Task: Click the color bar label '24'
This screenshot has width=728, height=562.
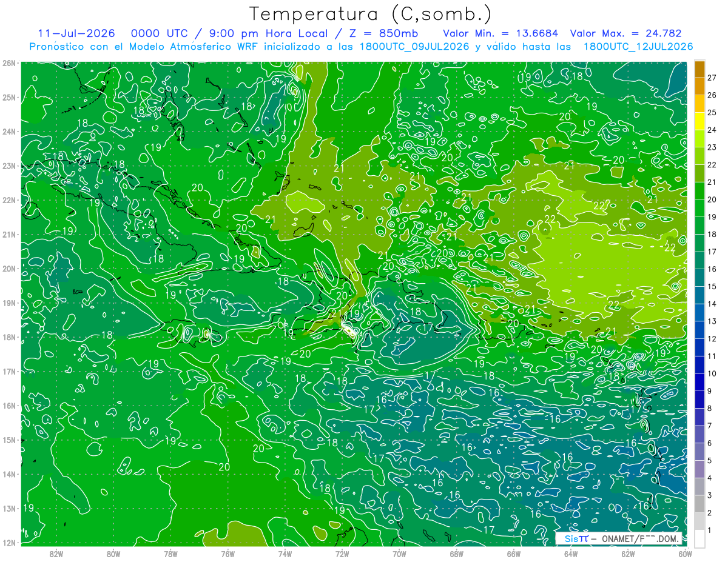Action: coord(712,130)
